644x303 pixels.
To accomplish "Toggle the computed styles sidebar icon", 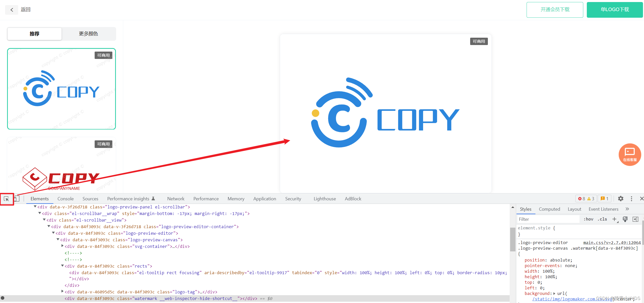I will coord(635,219).
